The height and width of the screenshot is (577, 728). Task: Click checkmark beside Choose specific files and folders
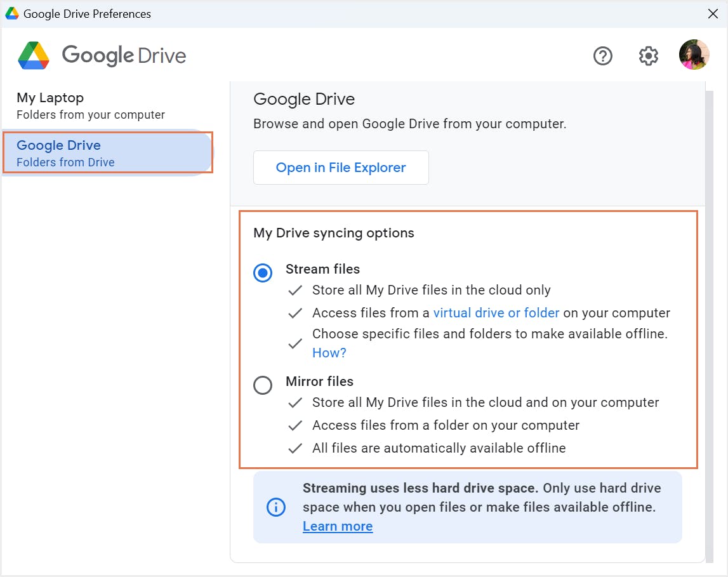pyautogui.click(x=295, y=344)
